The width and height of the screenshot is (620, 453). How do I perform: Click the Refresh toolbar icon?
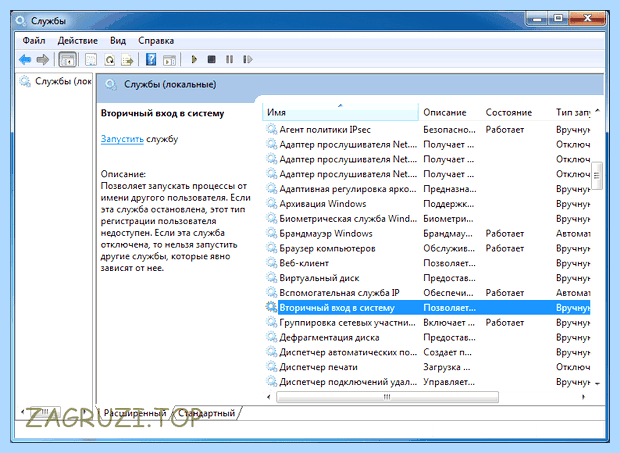pyautogui.click(x=109, y=60)
